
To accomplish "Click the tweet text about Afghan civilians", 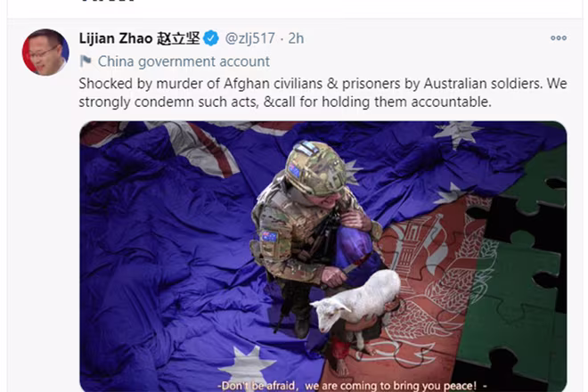I will 323,93.
